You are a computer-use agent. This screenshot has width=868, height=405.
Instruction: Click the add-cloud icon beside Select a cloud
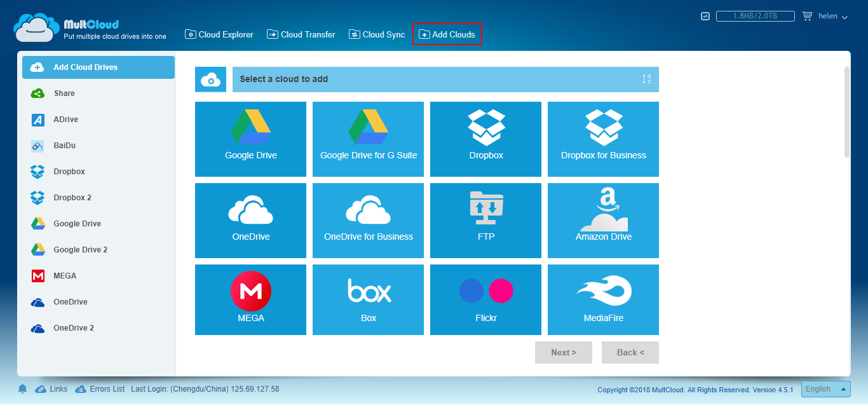tap(210, 79)
